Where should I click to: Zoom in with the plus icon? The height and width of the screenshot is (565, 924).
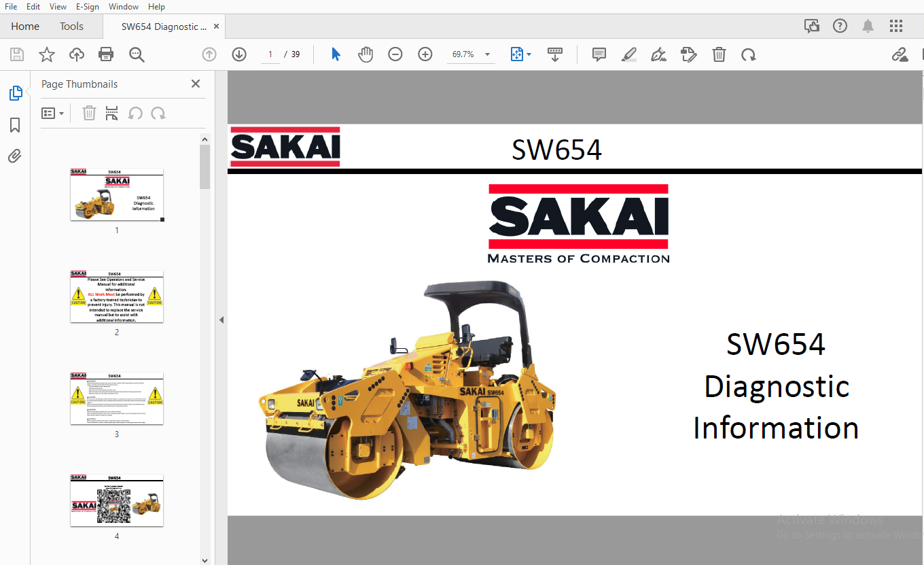coord(425,54)
